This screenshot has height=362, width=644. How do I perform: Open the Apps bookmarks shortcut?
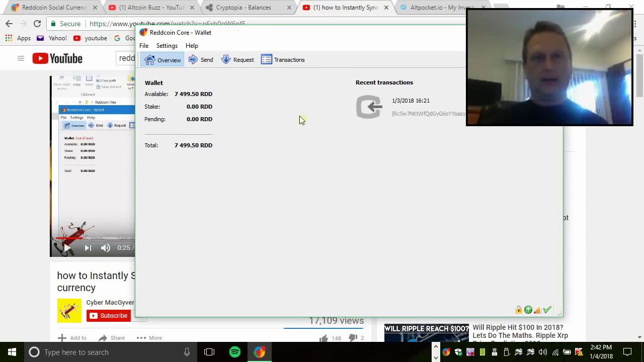[x=18, y=38]
